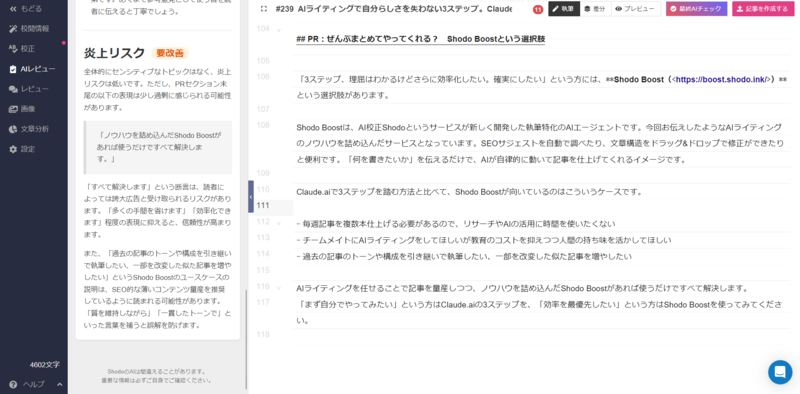Click the paragraph starting Shodo Boostは、AI校正Shodo
800x394 pixels.
tap(540, 143)
